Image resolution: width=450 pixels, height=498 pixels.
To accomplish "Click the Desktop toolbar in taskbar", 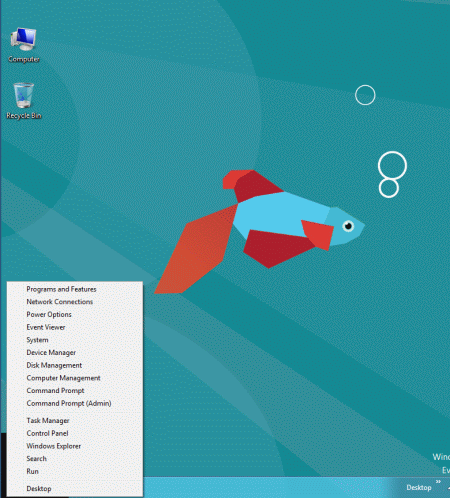I will 419,488.
